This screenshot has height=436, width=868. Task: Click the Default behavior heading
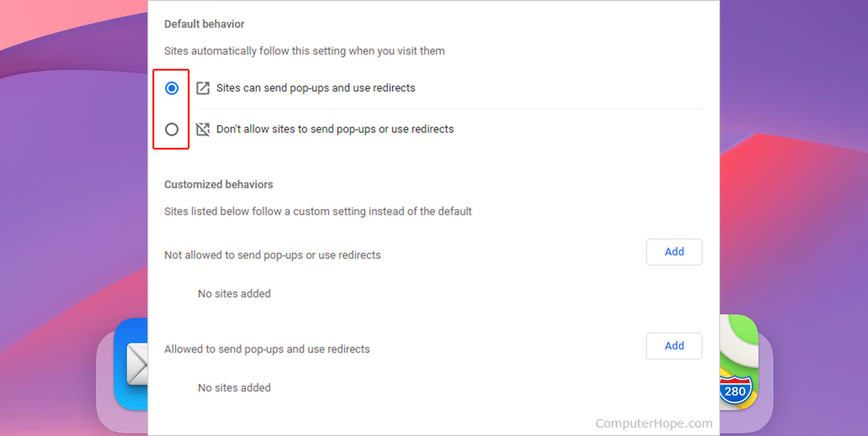(204, 24)
